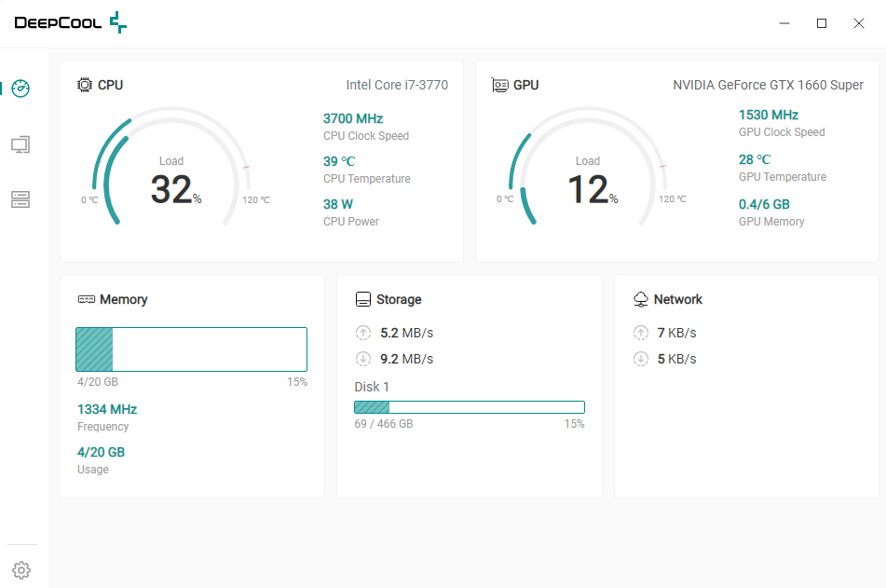
Task: Click the Memory card title
Action: tap(124, 300)
